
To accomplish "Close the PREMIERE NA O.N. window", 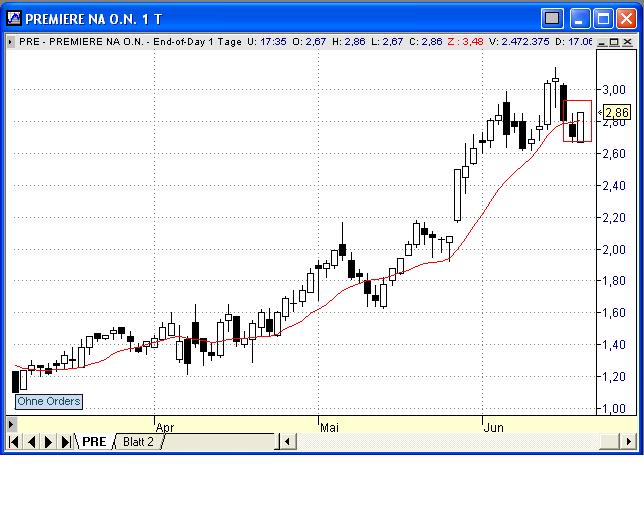I will tap(626, 18).
